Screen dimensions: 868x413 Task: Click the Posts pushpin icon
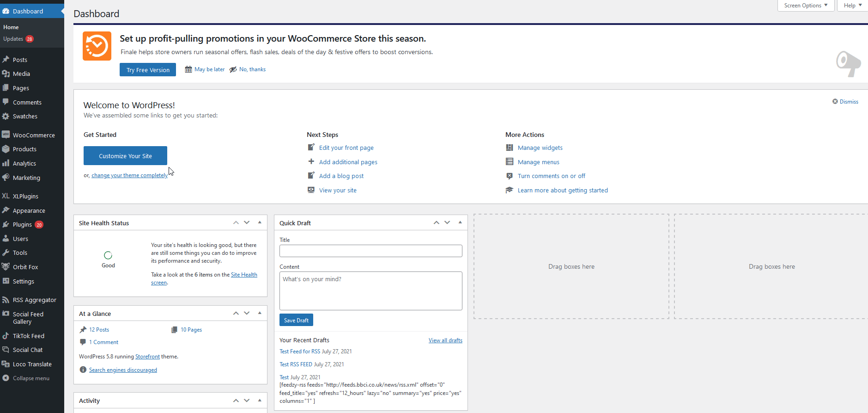pos(6,60)
